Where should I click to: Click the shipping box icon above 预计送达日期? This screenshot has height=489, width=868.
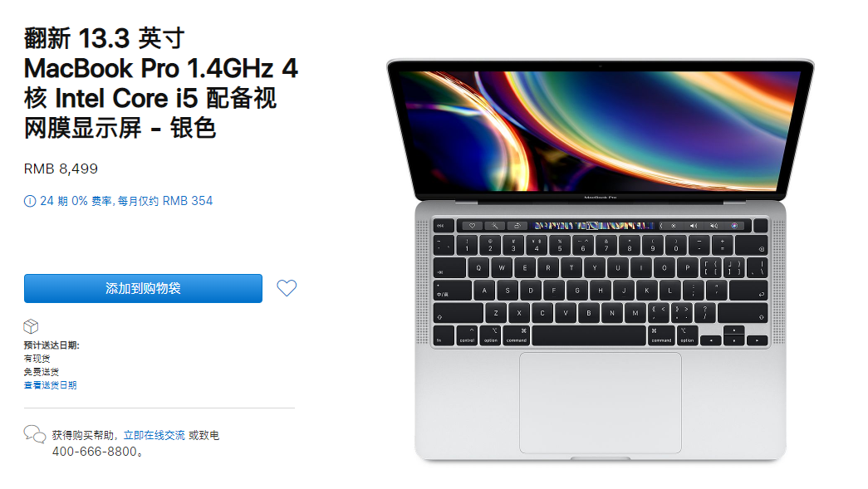[31, 326]
